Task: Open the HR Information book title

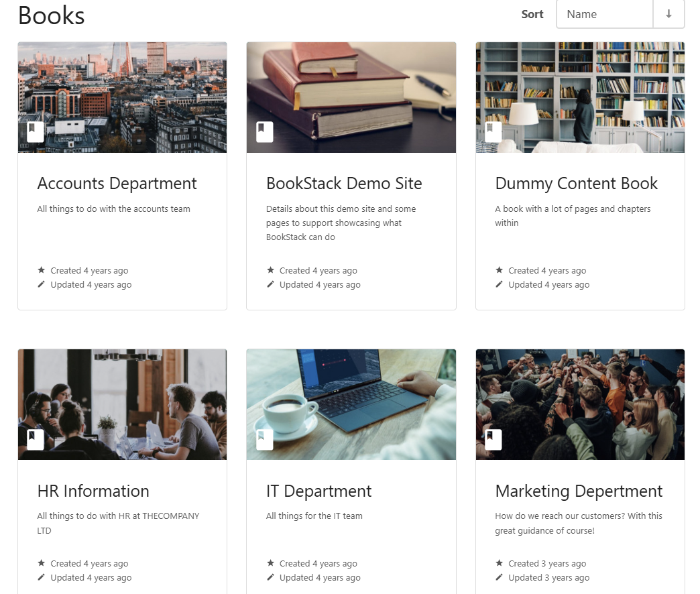Action: point(93,491)
